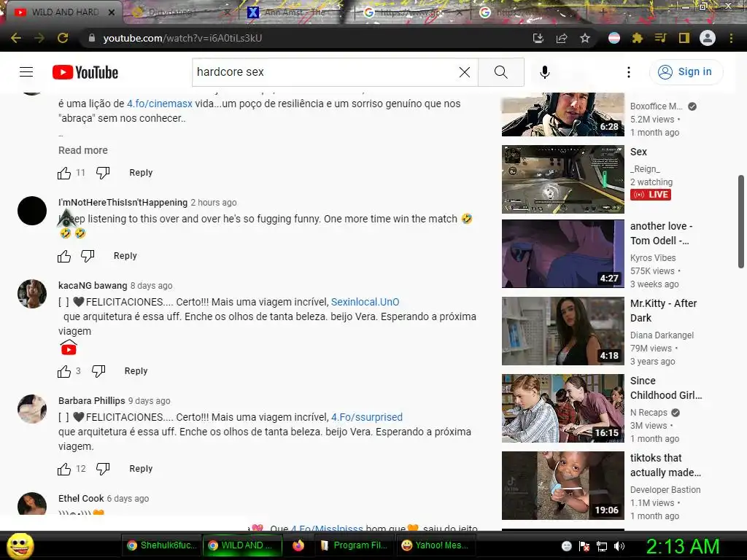
Task: Open the 4.Fo/ssurprised link
Action: tap(367, 417)
